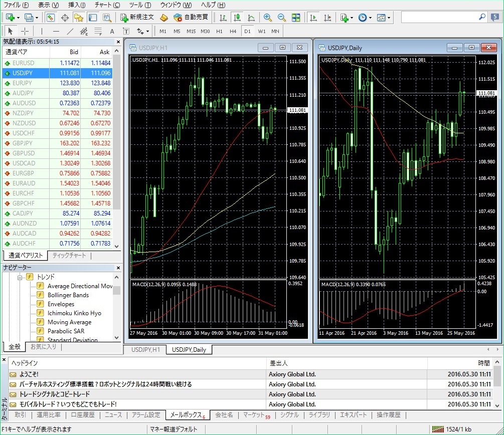
Task: Switch chart to candlesticks icon
Action: [237, 18]
